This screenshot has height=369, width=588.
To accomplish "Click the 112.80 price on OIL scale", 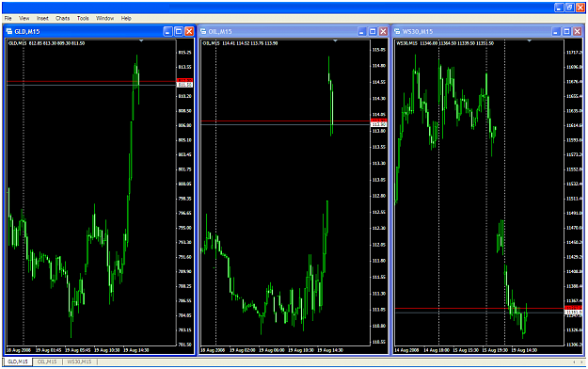I will (379, 196).
